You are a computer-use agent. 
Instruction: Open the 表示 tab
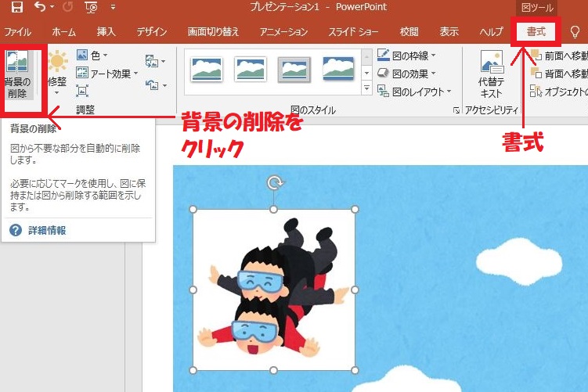[449, 32]
